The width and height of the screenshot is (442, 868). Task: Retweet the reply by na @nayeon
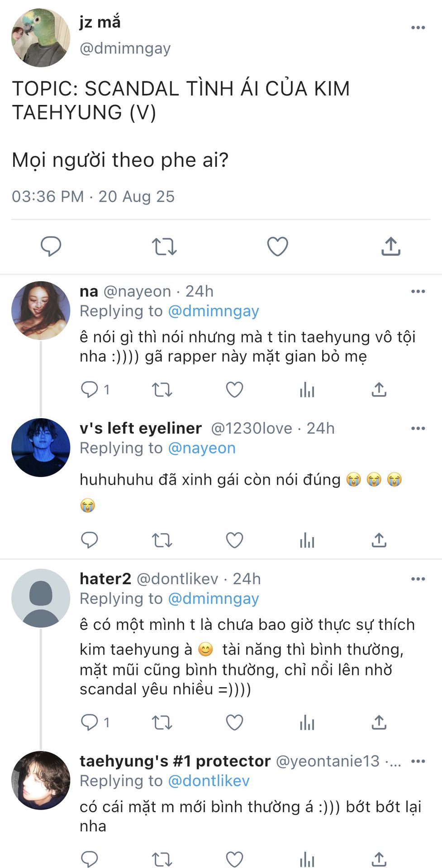162,390
